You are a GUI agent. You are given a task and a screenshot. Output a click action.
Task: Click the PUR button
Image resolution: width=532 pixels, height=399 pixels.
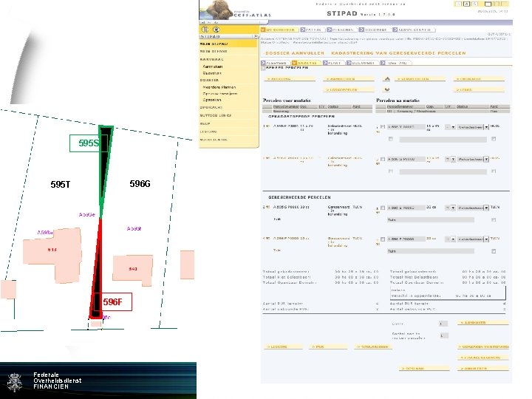coord(328,347)
